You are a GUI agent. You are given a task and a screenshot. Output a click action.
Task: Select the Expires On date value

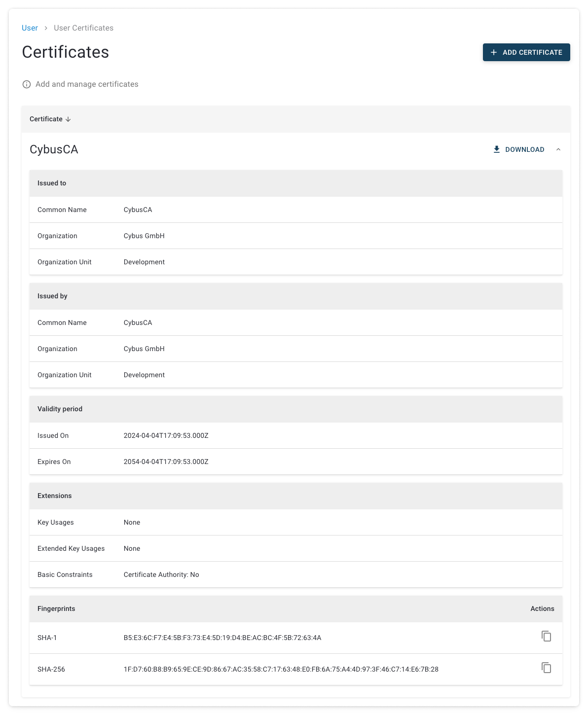[x=166, y=462]
